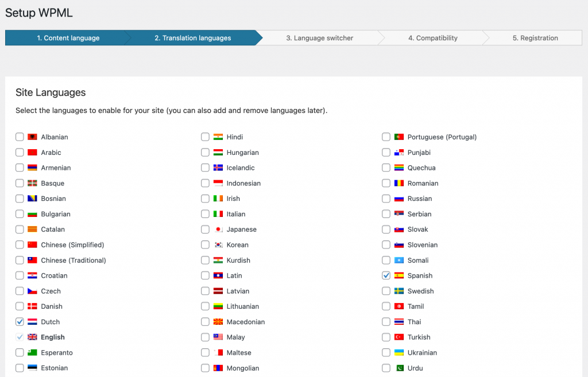Screen dimensions: 588x377
Task: Click the Catalan flag icon
Action: pos(32,230)
